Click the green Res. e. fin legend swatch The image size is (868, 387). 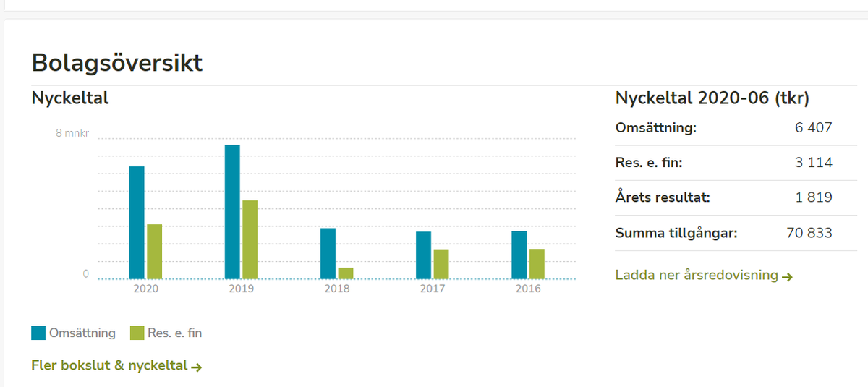(137, 333)
